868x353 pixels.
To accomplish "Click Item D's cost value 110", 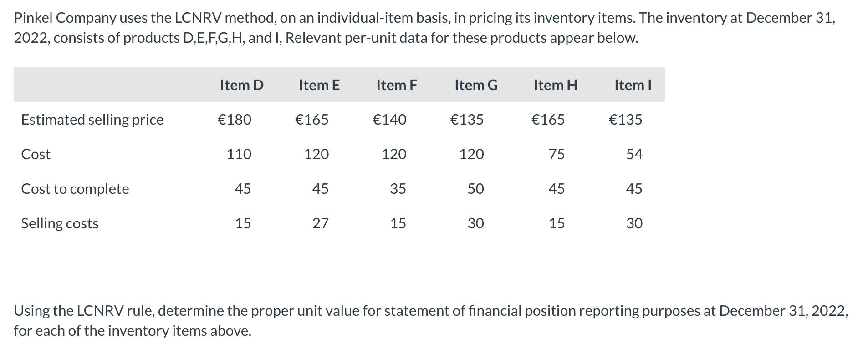I will (x=239, y=154).
